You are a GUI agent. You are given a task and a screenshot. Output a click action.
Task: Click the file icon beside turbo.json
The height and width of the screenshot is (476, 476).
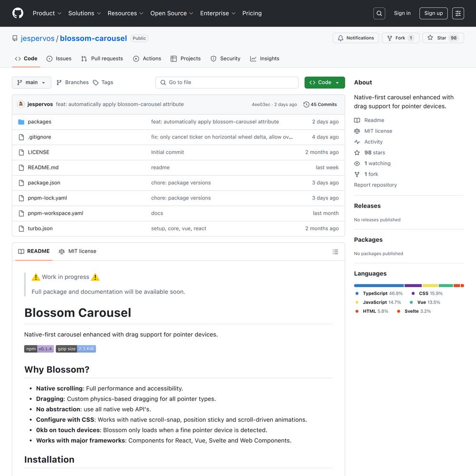point(21,228)
